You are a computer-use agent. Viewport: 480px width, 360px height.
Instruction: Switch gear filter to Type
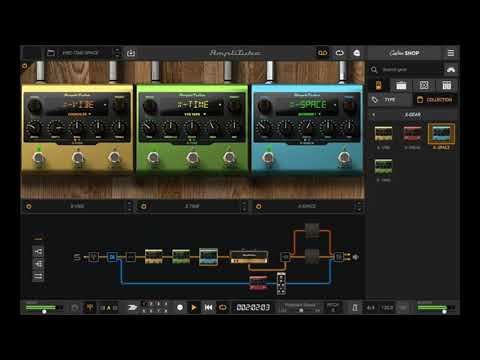pos(390,100)
